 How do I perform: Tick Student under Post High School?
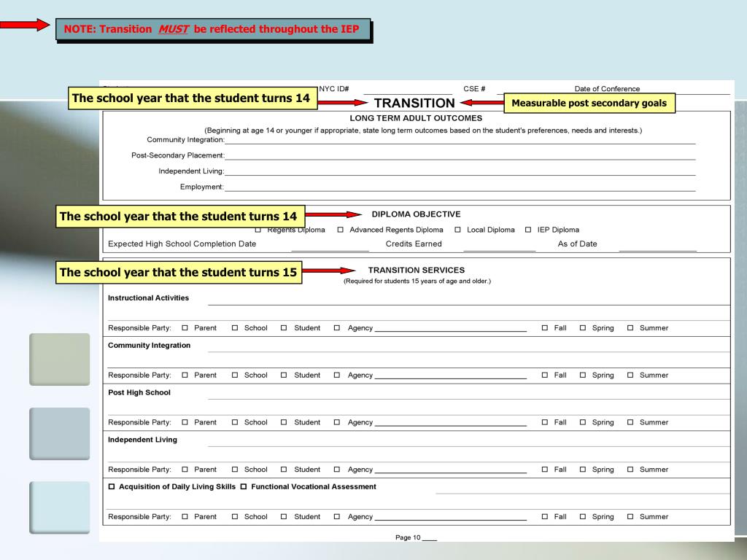pos(284,422)
